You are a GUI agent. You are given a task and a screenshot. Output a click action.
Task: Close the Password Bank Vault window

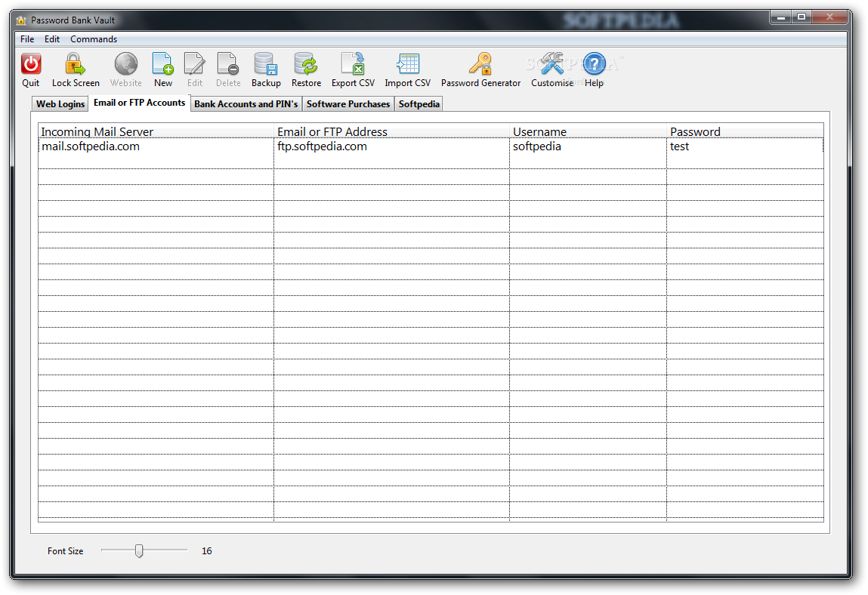(829, 17)
